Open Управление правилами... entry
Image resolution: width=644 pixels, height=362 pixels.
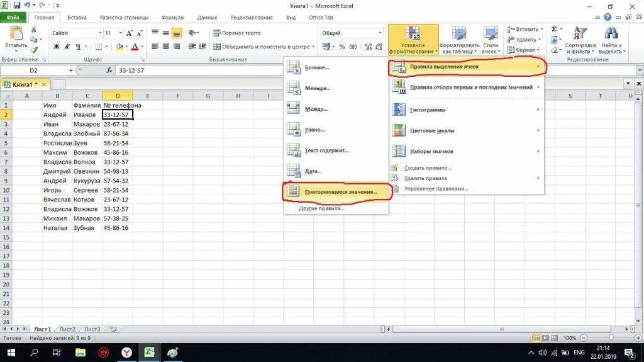pos(467,188)
